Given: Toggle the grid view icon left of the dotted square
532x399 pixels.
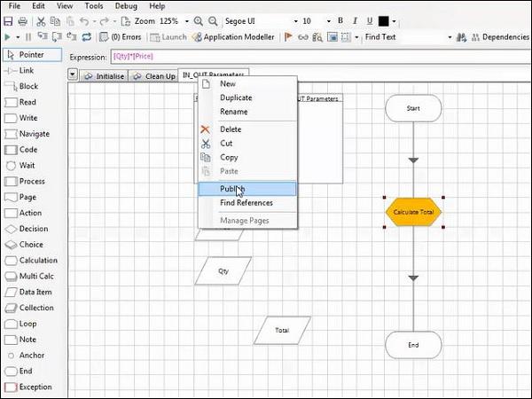Looking at the screenshot, I should 332,37.
